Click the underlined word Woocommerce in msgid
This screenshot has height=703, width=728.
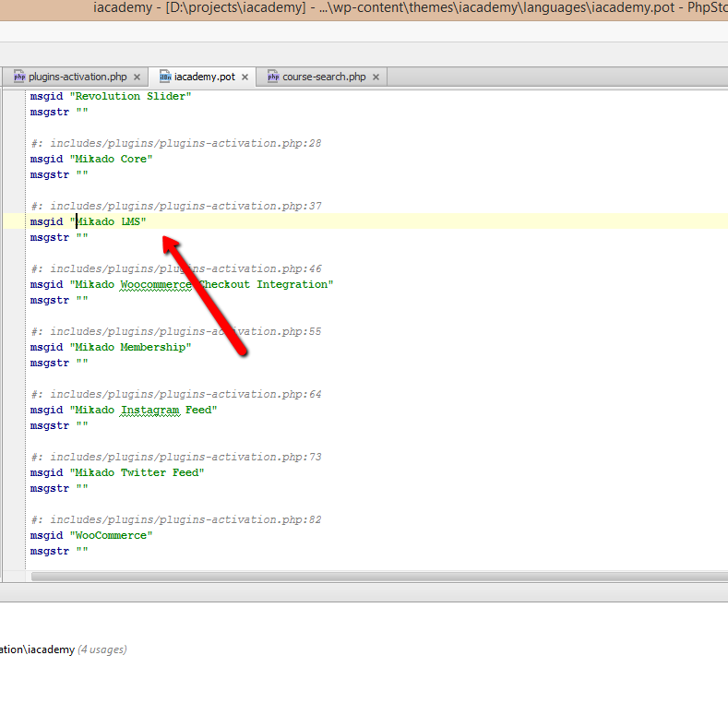[x=156, y=284]
